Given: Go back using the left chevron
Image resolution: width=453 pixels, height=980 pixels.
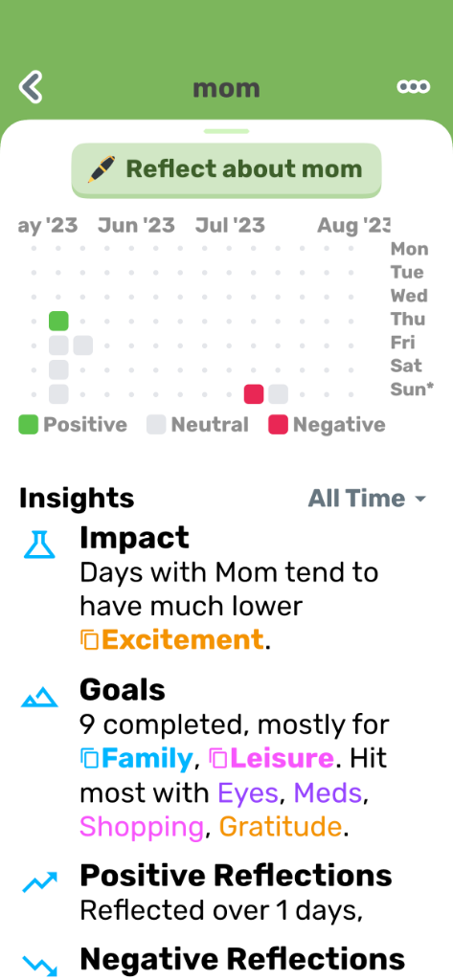Looking at the screenshot, I should [x=31, y=87].
